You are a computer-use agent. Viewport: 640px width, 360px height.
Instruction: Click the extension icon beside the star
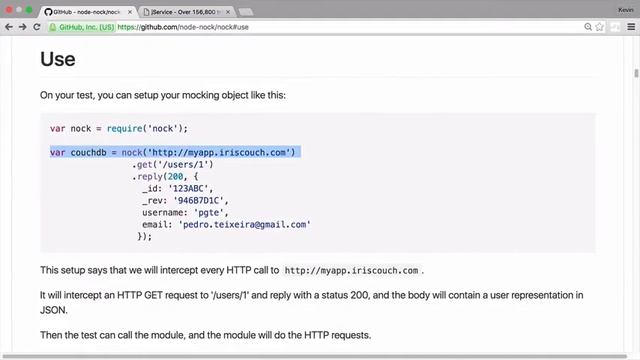(x=615, y=27)
